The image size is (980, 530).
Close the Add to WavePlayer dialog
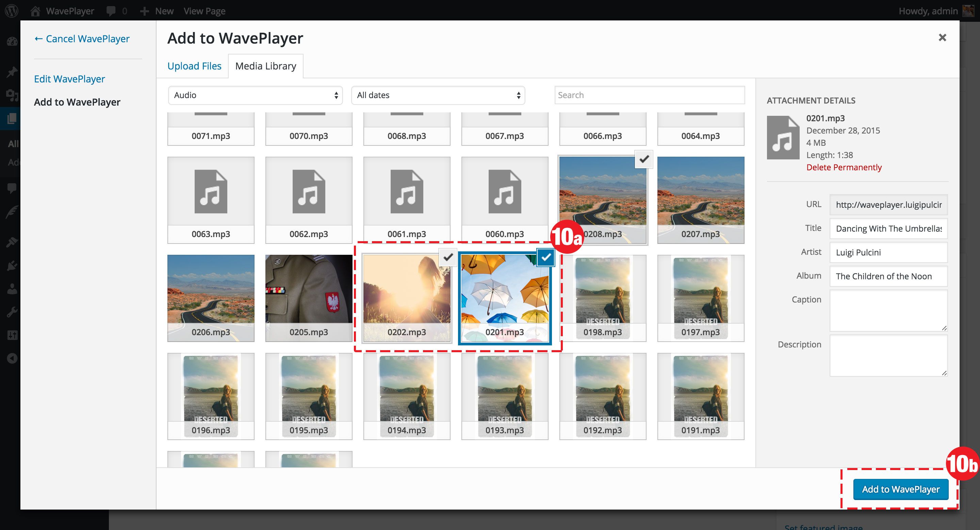[x=942, y=38]
